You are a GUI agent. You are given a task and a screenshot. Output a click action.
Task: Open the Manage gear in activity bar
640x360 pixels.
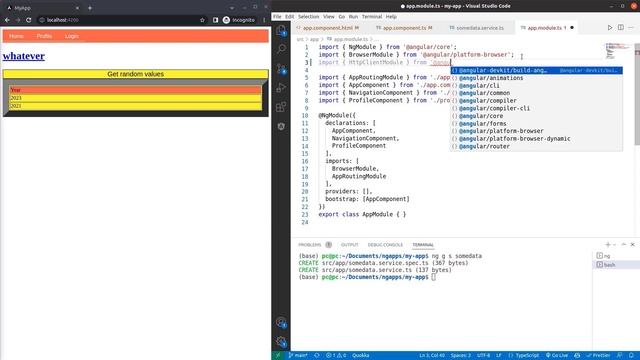coord(281,342)
